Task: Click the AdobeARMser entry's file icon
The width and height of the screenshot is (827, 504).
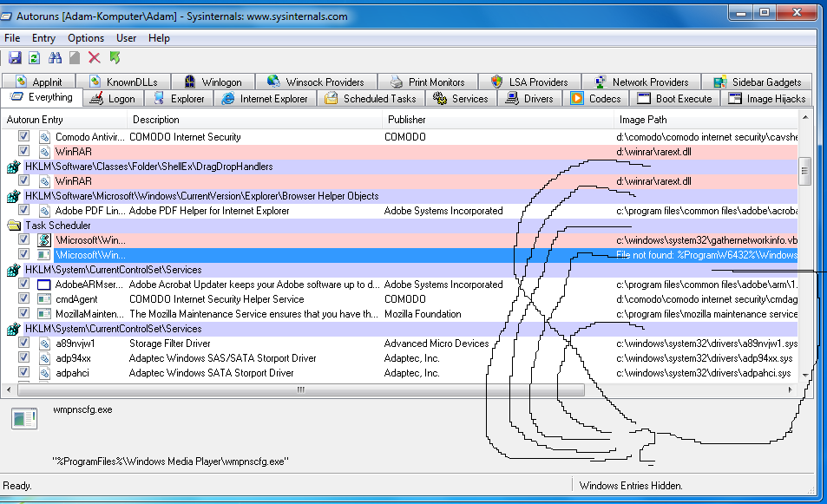Action: [44, 285]
